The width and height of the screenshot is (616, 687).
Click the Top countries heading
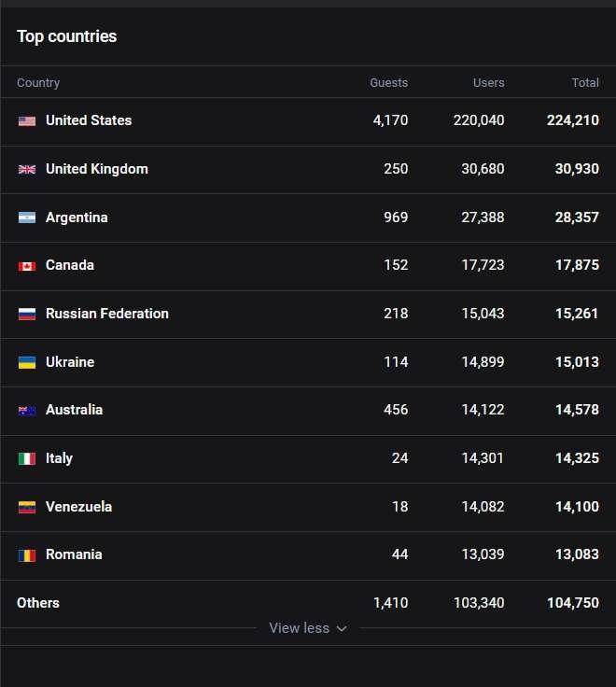(x=66, y=36)
